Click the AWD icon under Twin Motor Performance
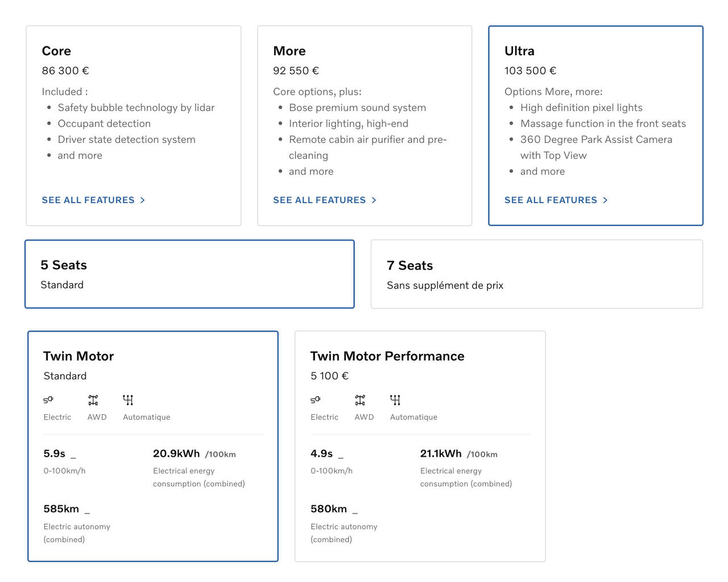Image resolution: width=728 pixels, height=582 pixels. pos(360,400)
